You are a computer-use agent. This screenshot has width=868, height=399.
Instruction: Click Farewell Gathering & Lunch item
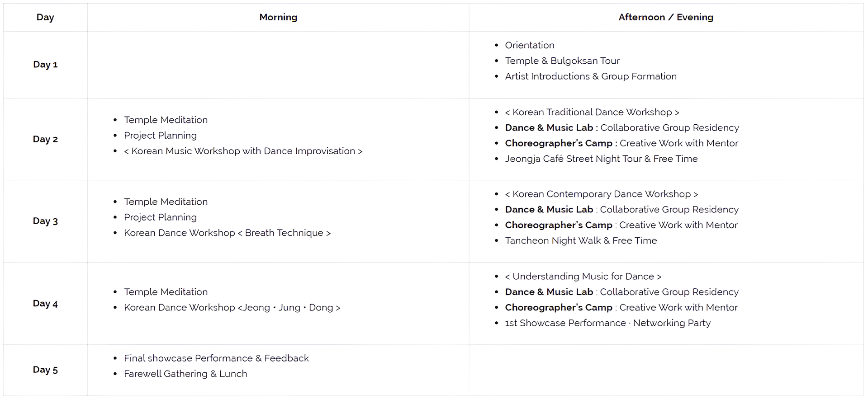coord(185,374)
